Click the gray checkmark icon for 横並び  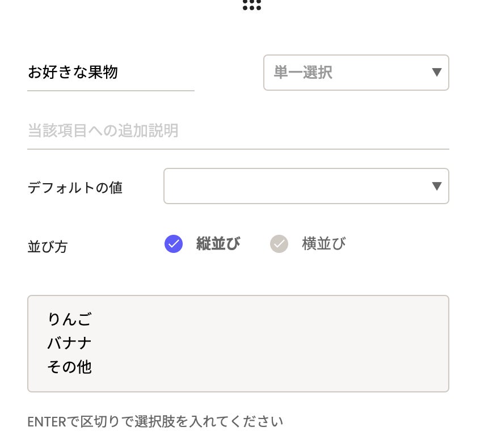(x=279, y=244)
